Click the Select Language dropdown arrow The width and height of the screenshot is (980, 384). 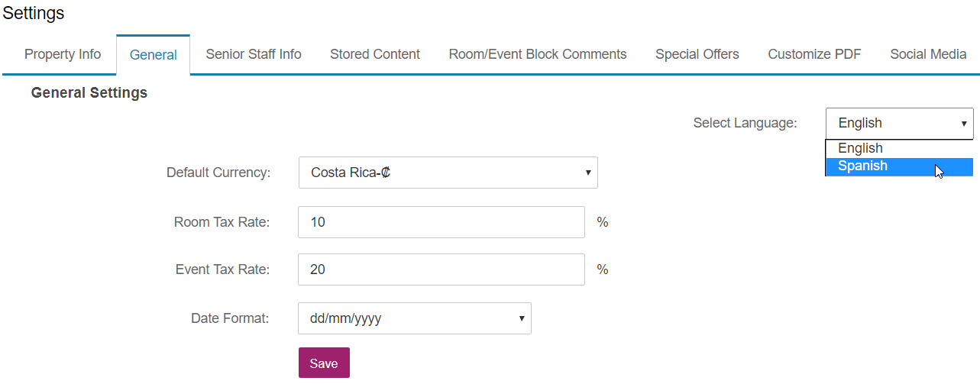click(964, 123)
